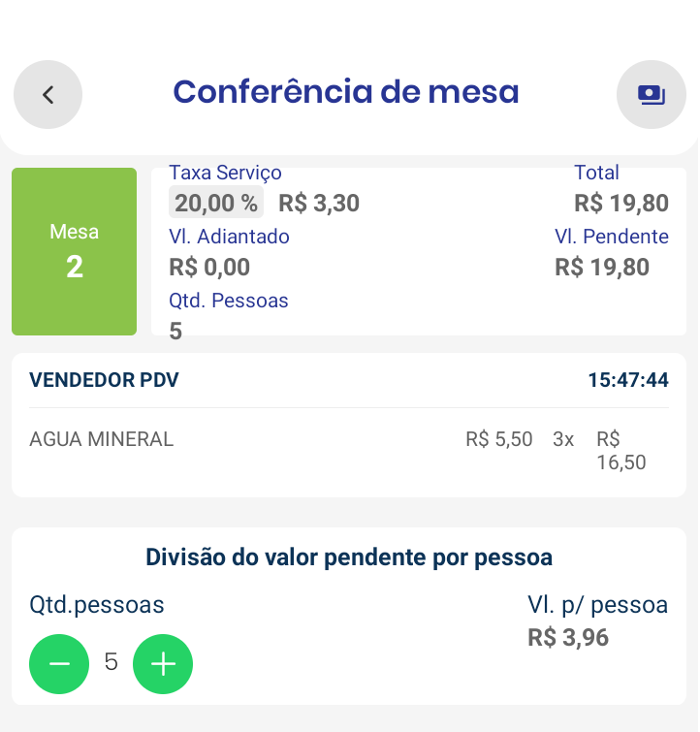The width and height of the screenshot is (700, 732).
Task: Tap the green Mesa 2 tile
Action: point(74,251)
